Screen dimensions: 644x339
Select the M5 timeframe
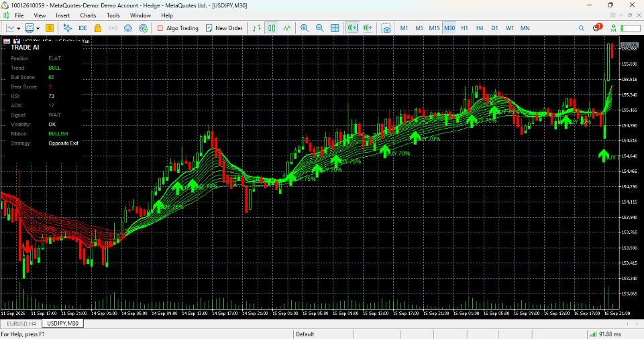point(419,28)
